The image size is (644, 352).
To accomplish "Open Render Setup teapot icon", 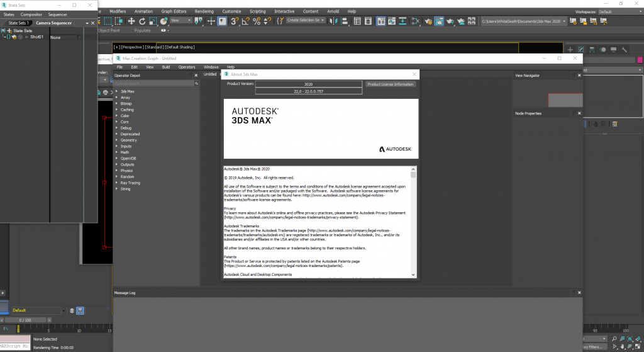I will (428, 21).
